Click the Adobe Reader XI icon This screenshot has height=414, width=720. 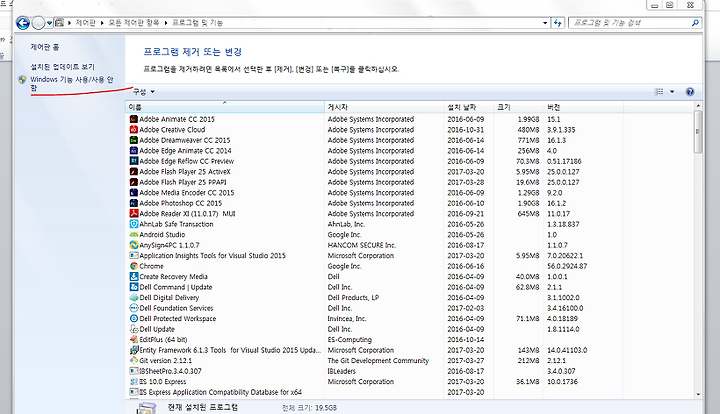pyautogui.click(x=134, y=213)
